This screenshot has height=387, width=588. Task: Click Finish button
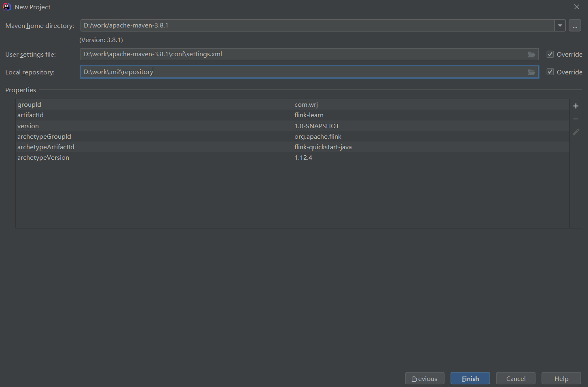pyautogui.click(x=470, y=379)
